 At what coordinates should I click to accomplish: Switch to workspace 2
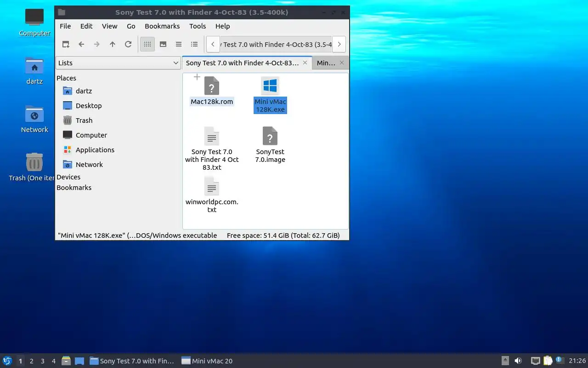click(31, 361)
